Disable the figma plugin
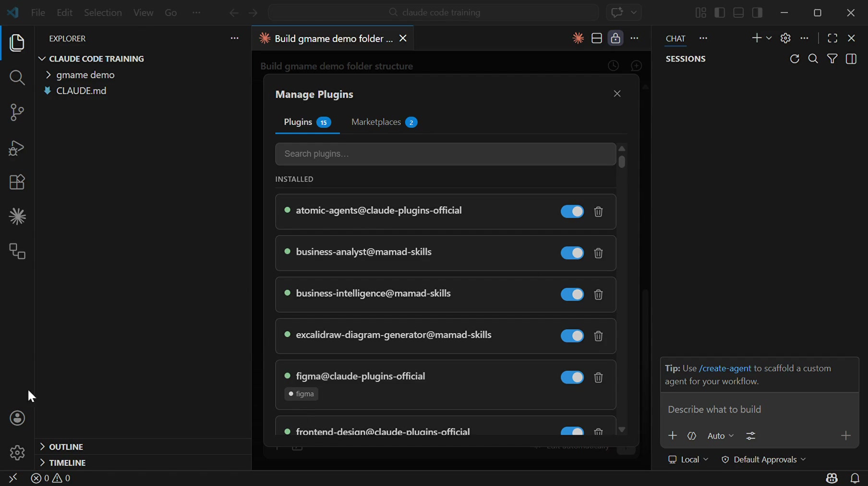 click(572, 377)
